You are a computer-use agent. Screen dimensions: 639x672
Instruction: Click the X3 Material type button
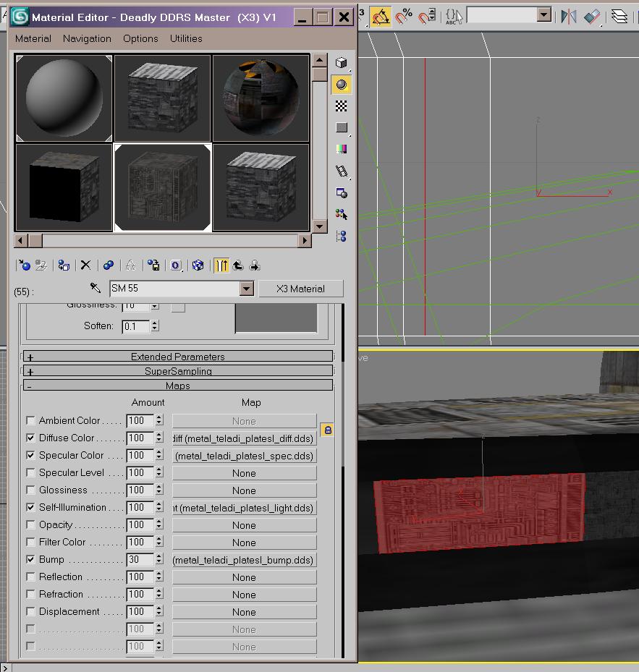[300, 289]
